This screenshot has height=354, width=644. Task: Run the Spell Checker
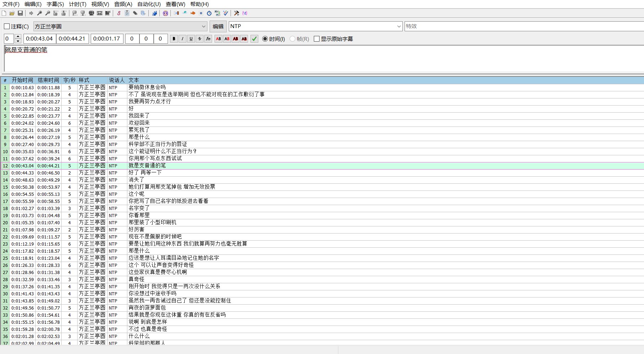tap(226, 13)
